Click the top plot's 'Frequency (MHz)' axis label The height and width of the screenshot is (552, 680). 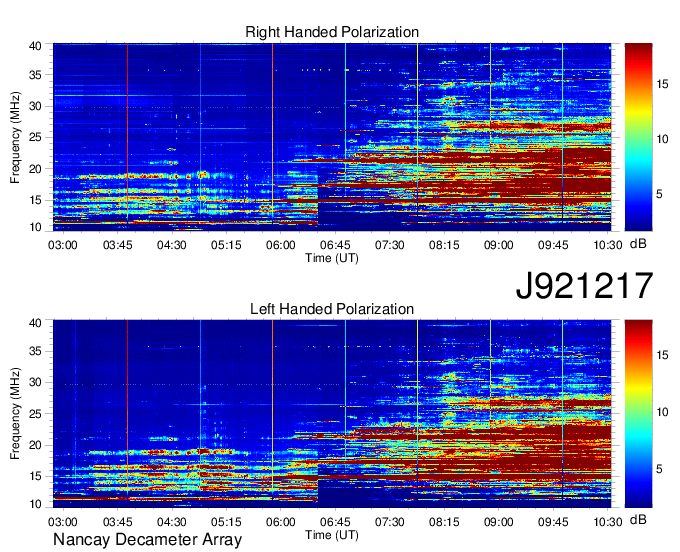click(x=15, y=137)
